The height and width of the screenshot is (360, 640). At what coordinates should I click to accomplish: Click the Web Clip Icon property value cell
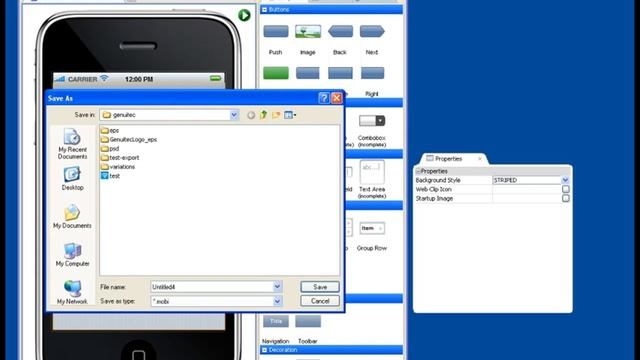point(527,189)
